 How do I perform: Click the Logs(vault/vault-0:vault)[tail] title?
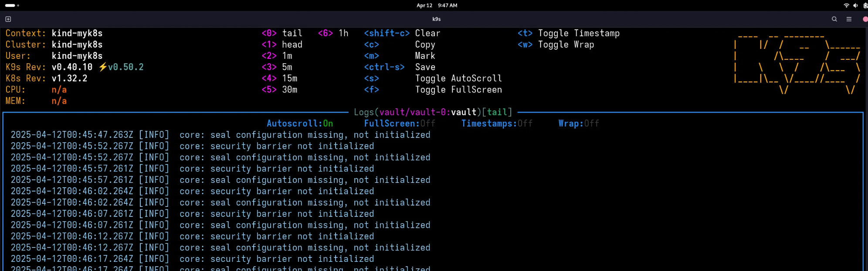tap(433, 112)
